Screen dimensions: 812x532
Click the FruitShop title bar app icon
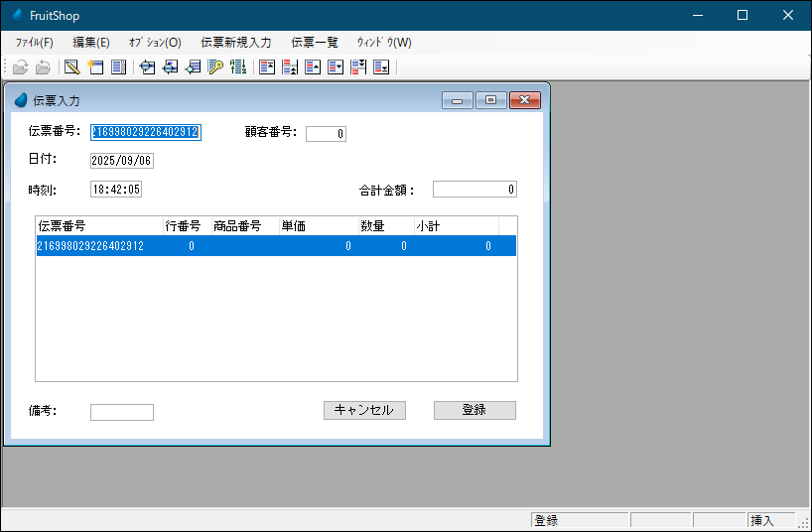pyautogui.click(x=17, y=15)
